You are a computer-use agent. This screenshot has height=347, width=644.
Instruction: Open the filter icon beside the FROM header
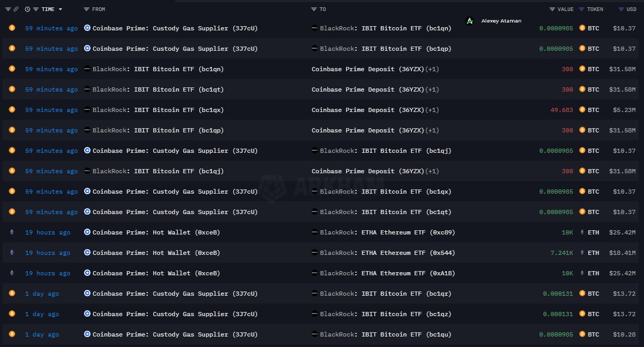point(86,9)
